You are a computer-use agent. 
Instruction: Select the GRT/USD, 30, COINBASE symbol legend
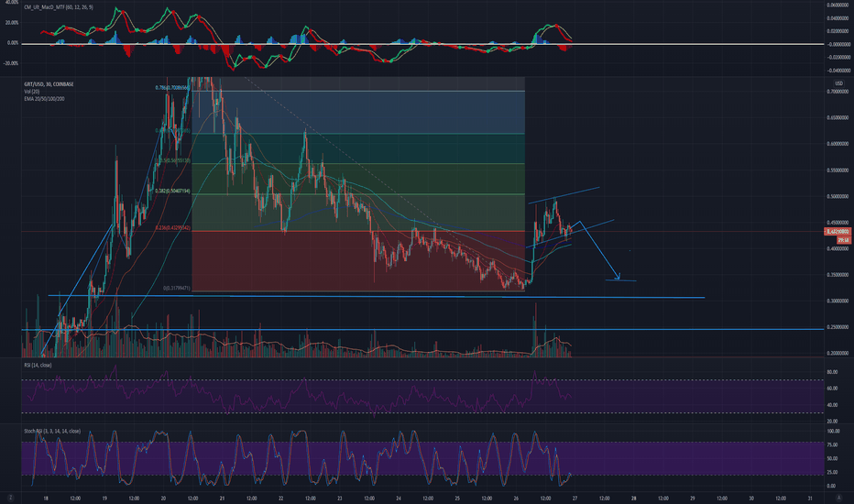(49, 84)
